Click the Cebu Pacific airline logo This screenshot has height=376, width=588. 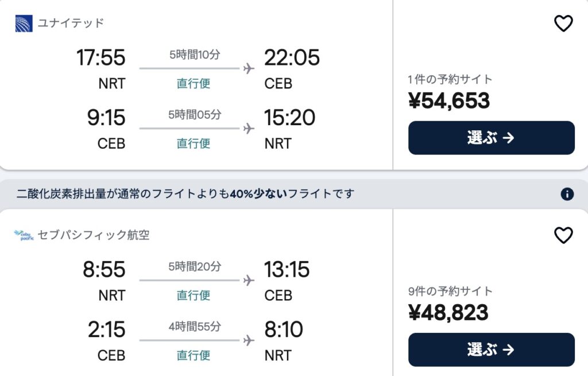[24, 235]
